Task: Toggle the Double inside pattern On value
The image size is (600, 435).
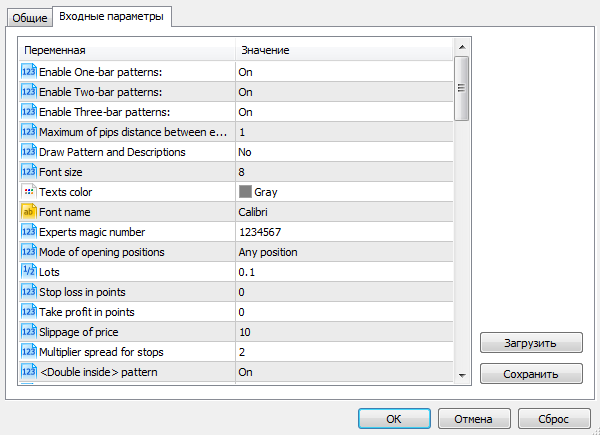Action: click(x=245, y=372)
